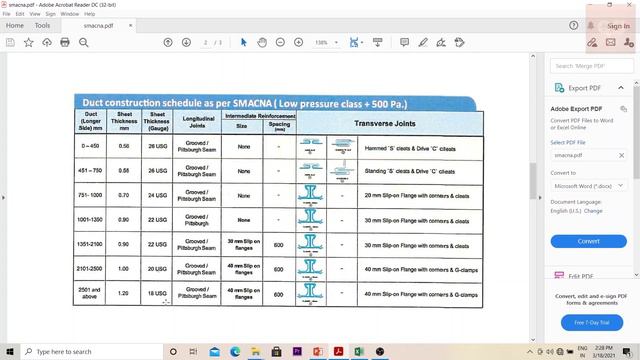Open the Edit PDF tool icon
This screenshot has height=360, width=640.
[x=559, y=276]
